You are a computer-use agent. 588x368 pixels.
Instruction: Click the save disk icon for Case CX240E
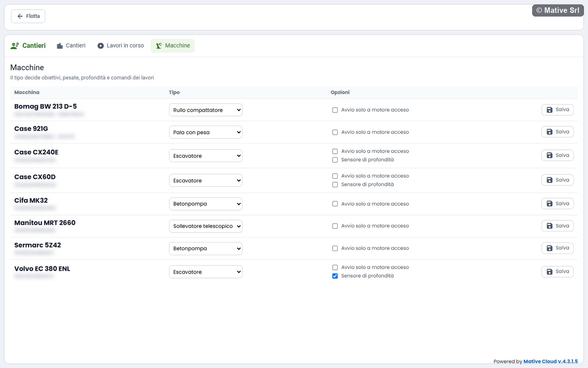pyautogui.click(x=549, y=155)
